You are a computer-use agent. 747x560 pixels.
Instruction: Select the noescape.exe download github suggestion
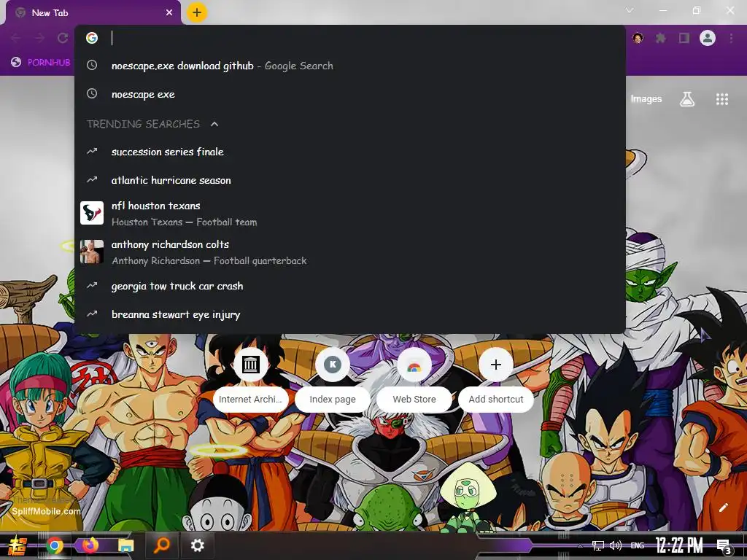tap(349, 66)
